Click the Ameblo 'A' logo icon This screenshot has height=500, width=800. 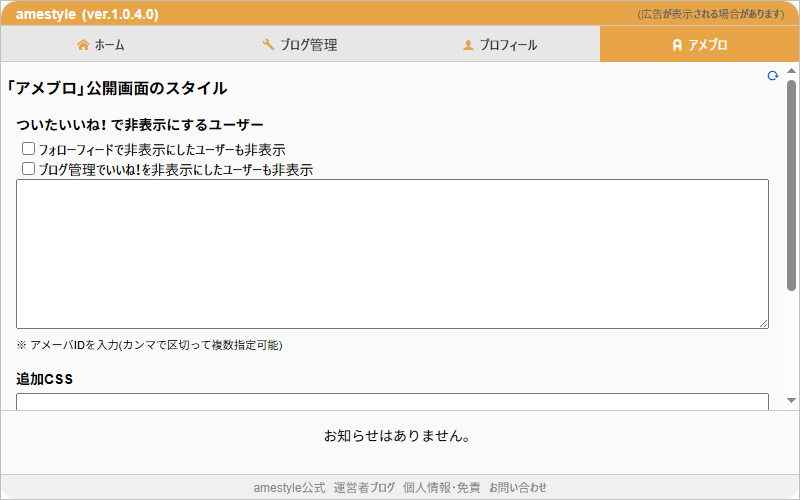(677, 45)
